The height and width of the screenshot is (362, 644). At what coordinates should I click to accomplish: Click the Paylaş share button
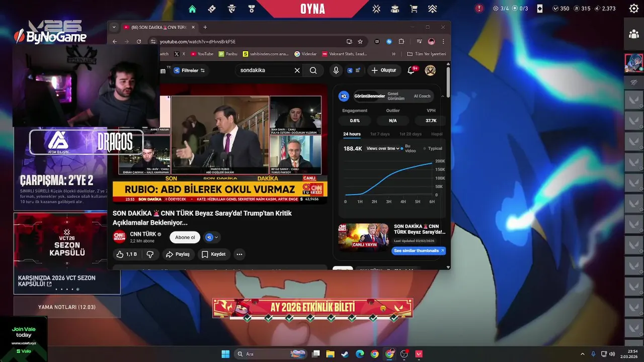pyautogui.click(x=178, y=254)
